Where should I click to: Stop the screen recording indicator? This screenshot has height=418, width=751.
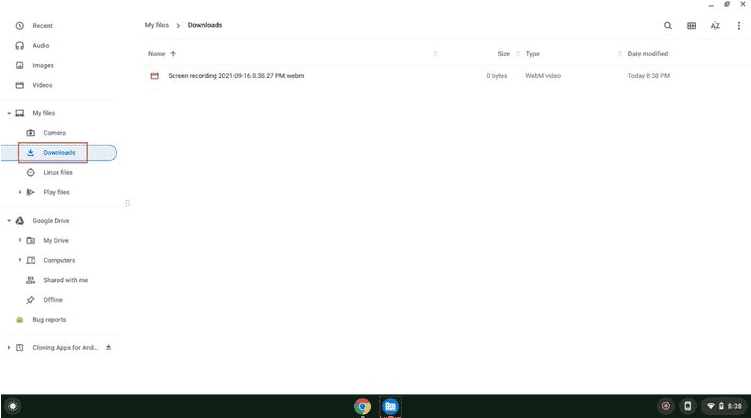pos(666,406)
